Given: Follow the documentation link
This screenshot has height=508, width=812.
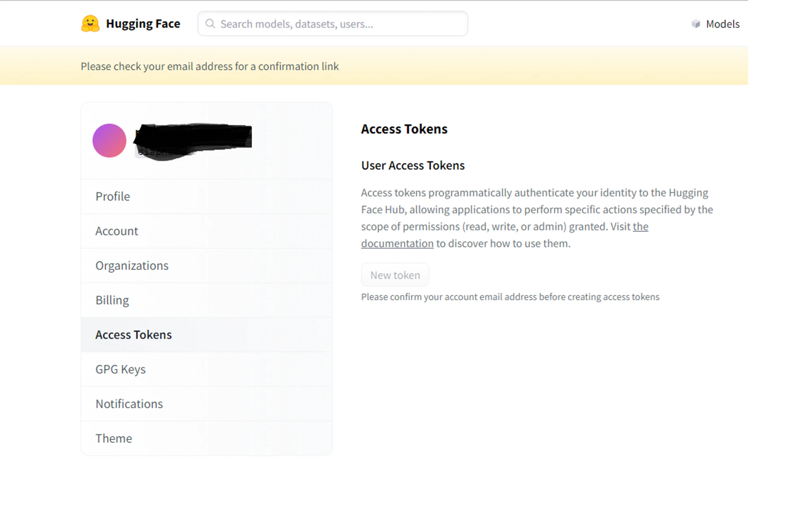Looking at the screenshot, I should click(x=397, y=243).
